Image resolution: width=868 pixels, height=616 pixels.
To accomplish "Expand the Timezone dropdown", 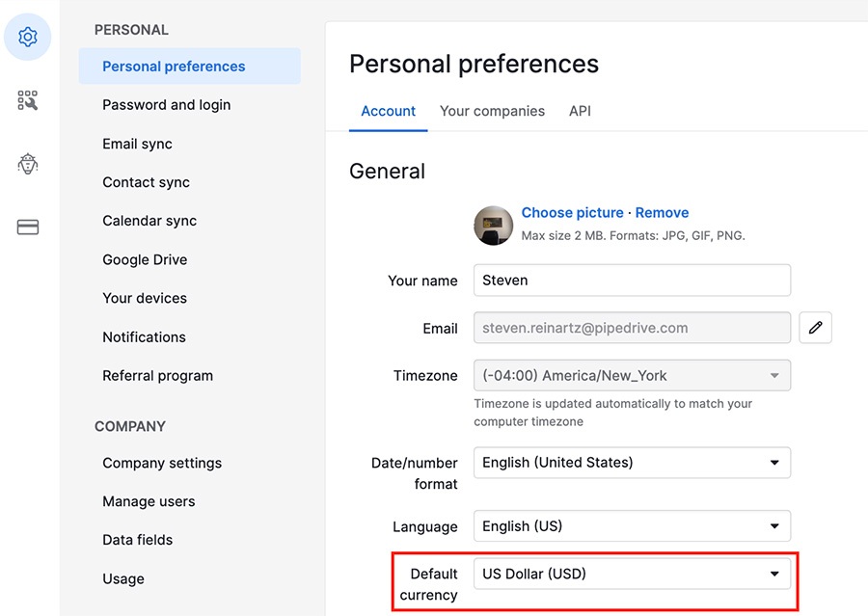I will coord(632,375).
